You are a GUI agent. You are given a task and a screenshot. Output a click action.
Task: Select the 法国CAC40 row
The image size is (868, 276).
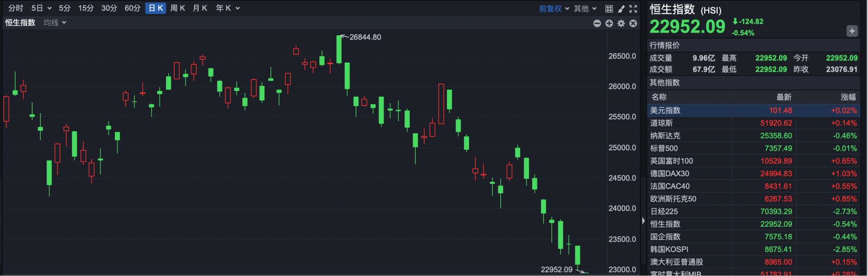(754, 186)
